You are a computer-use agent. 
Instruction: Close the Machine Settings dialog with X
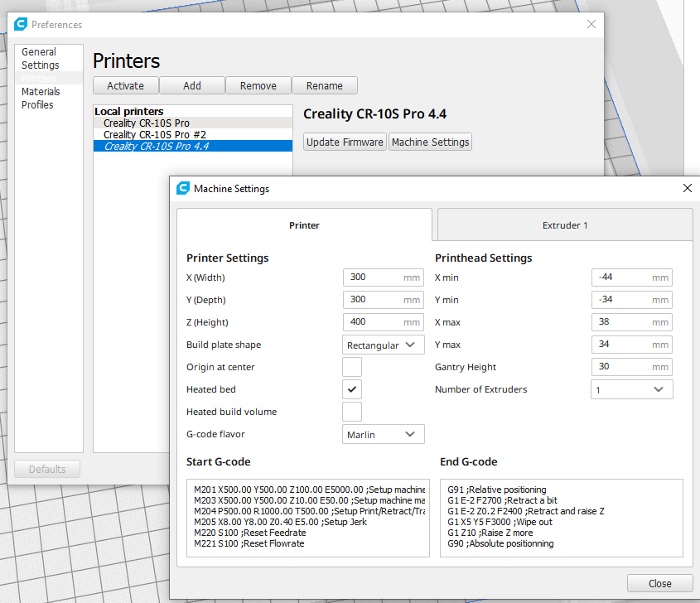[x=688, y=188]
